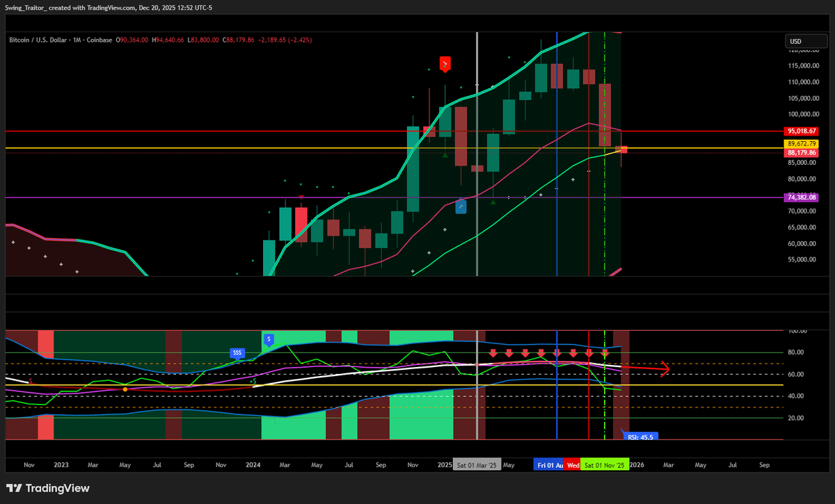This screenshot has width=835, height=504.
Task: Click the blue arrow marker icon on chart
Action: (x=461, y=206)
